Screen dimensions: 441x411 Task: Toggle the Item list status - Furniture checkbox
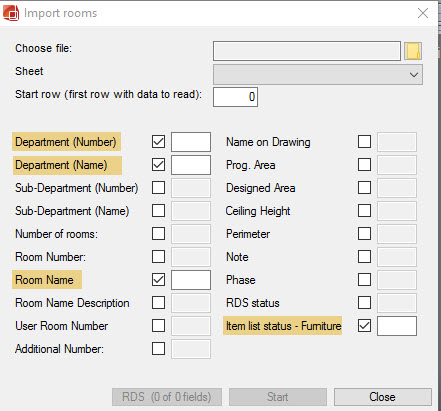[364, 326]
